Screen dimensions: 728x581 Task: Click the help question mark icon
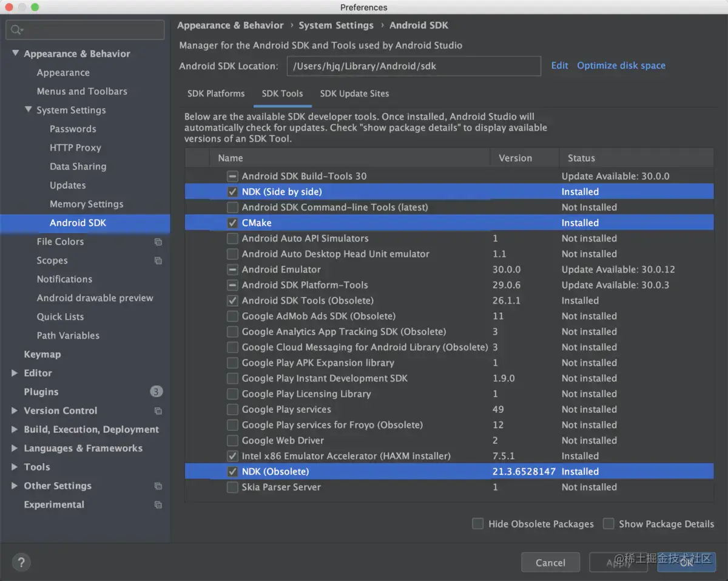[21, 562]
